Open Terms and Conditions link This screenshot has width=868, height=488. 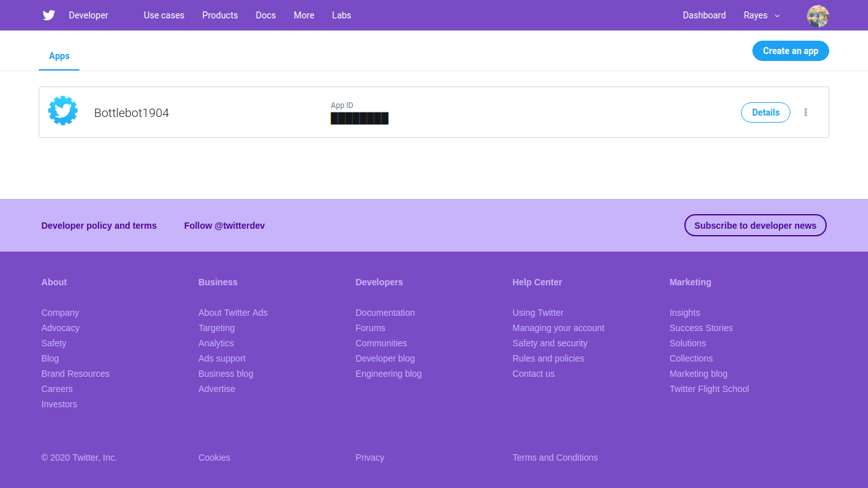point(555,457)
